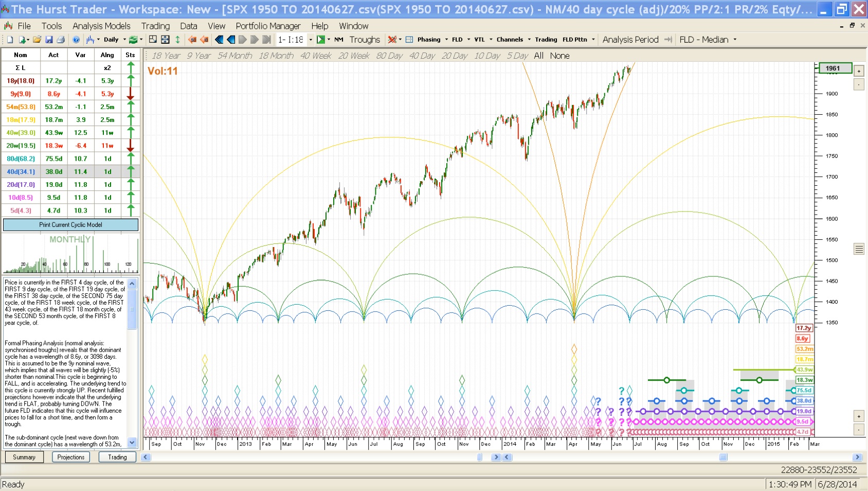Open the Portfolio Manager menu

[x=268, y=26]
